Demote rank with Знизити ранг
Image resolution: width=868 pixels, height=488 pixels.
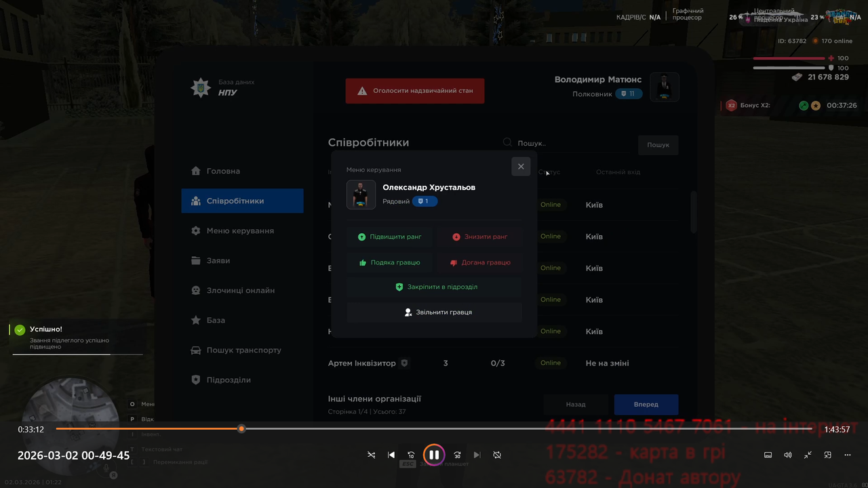coord(479,237)
